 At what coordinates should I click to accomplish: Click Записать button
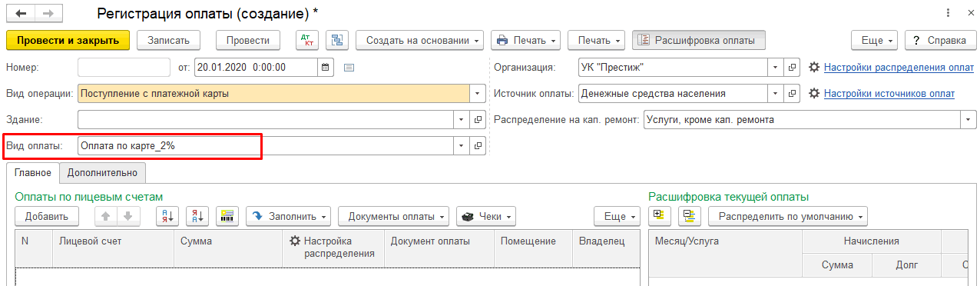(x=169, y=40)
